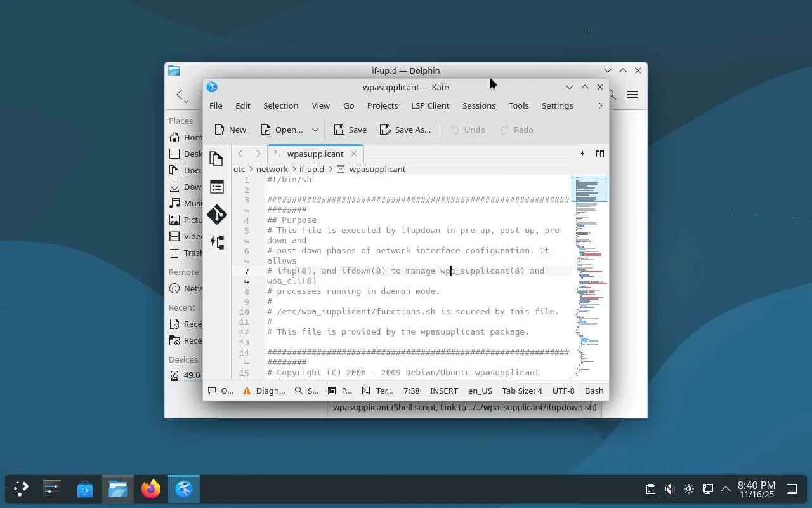The image size is (812, 508).
Task: Click Redo in the Kate toolbar
Action: (516, 130)
